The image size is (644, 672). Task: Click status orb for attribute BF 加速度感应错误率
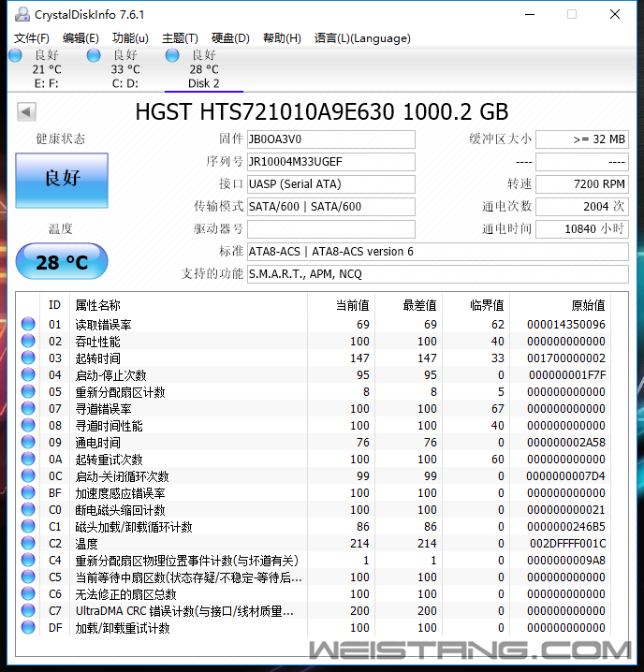tap(28, 492)
